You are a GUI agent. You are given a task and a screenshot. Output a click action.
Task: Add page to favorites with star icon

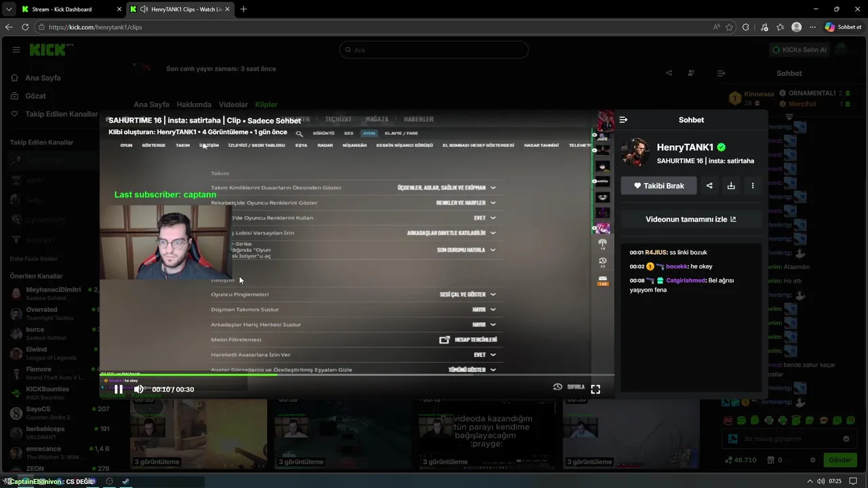730,27
